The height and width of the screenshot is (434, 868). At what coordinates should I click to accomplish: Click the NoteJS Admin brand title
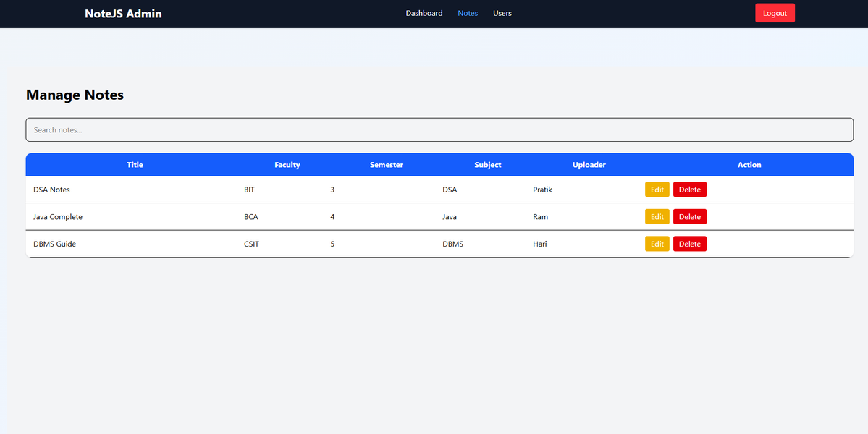point(124,14)
